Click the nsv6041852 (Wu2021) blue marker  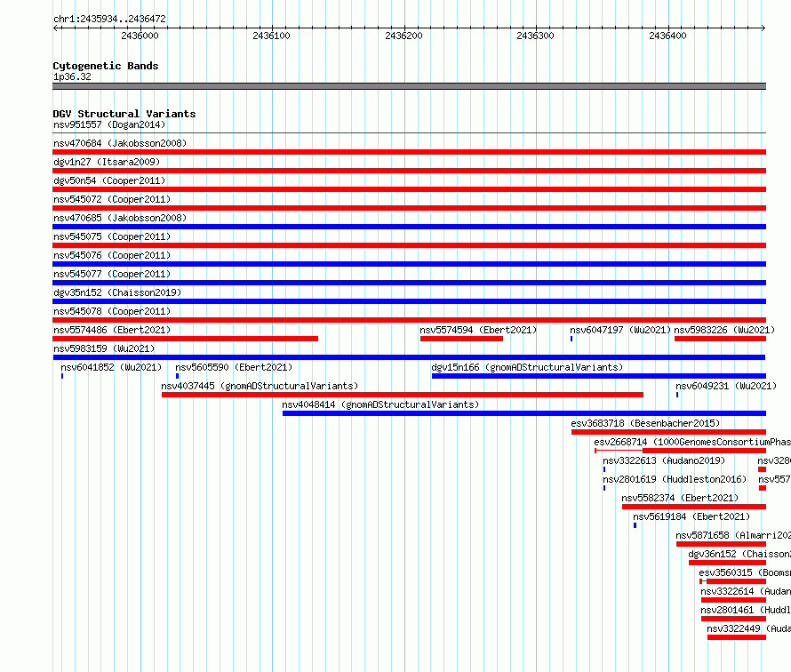pyautogui.click(x=62, y=376)
